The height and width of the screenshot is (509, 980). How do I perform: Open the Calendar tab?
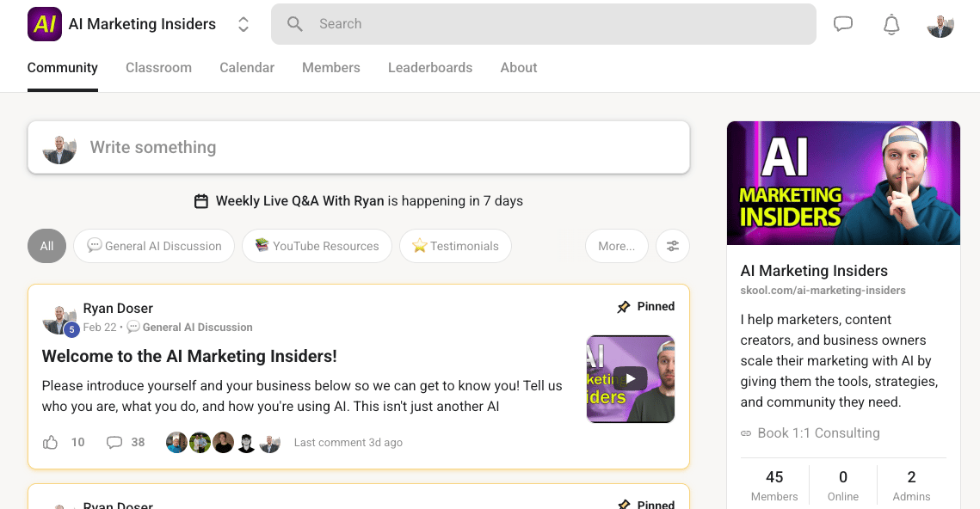pos(247,67)
